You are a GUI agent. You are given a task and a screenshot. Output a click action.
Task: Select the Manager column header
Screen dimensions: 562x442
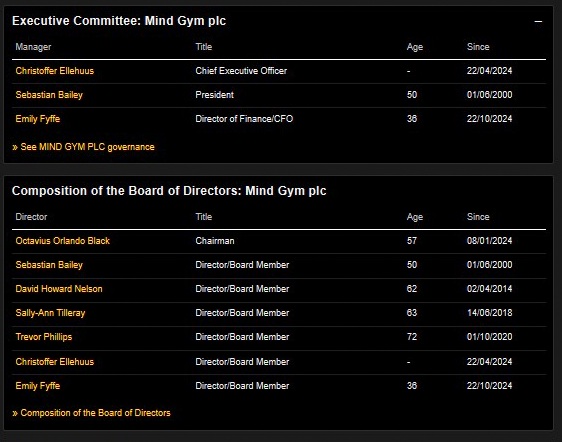33,47
